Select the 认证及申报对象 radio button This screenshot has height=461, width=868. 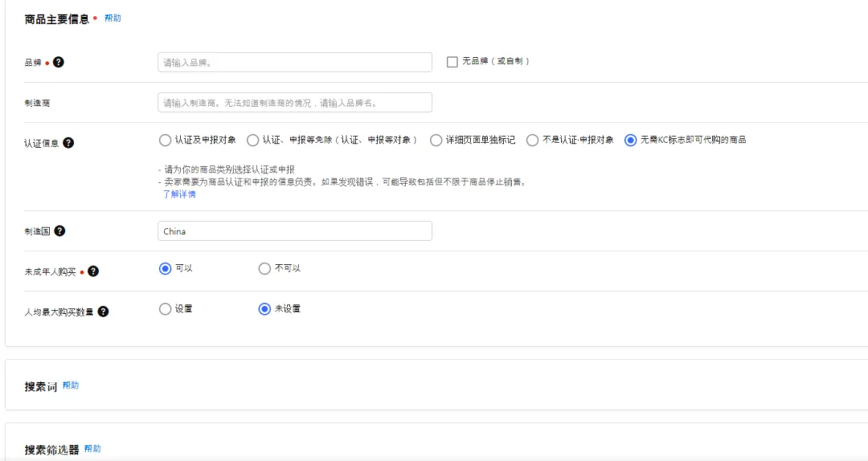pos(165,140)
